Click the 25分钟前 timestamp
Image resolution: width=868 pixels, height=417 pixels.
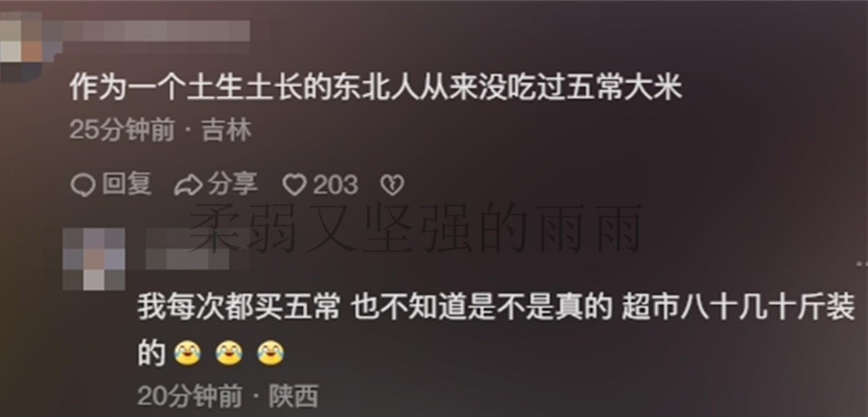pos(122,132)
